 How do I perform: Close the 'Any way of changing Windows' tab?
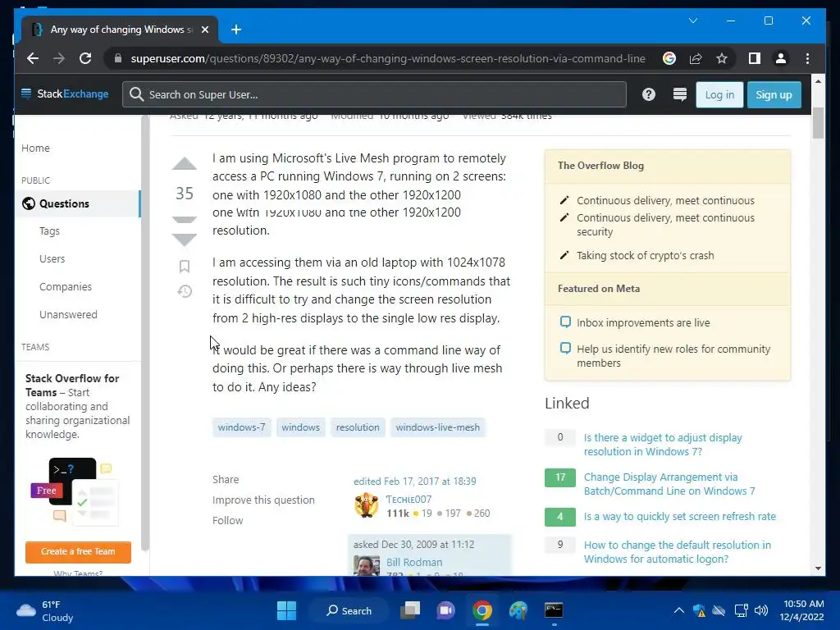click(204, 30)
